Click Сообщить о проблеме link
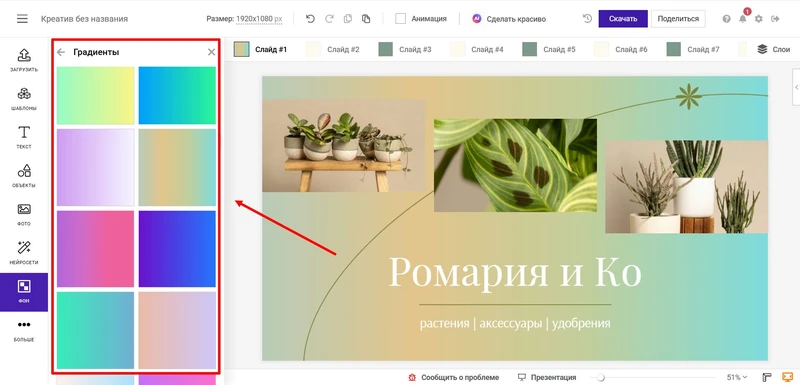The width and height of the screenshot is (800, 385). [454, 377]
